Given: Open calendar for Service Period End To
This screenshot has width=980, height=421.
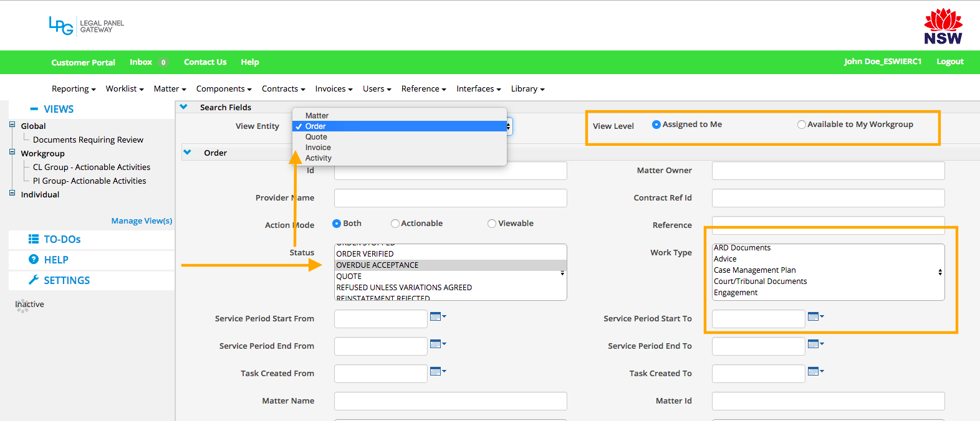Looking at the screenshot, I should [815, 344].
